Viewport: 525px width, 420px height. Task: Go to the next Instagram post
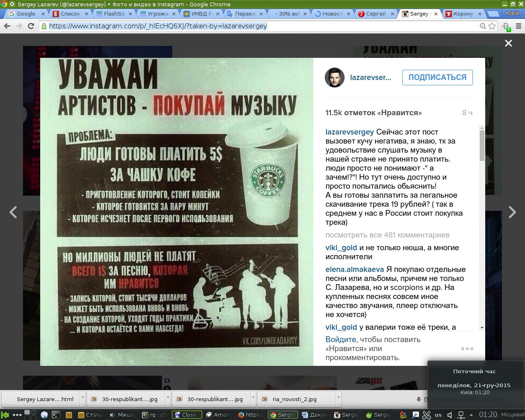click(x=512, y=212)
